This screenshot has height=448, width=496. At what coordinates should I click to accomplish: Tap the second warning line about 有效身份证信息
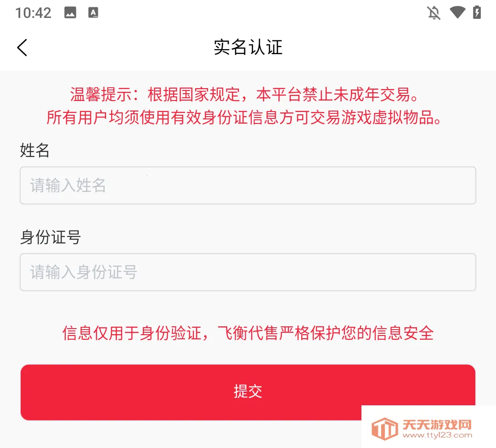pos(244,118)
